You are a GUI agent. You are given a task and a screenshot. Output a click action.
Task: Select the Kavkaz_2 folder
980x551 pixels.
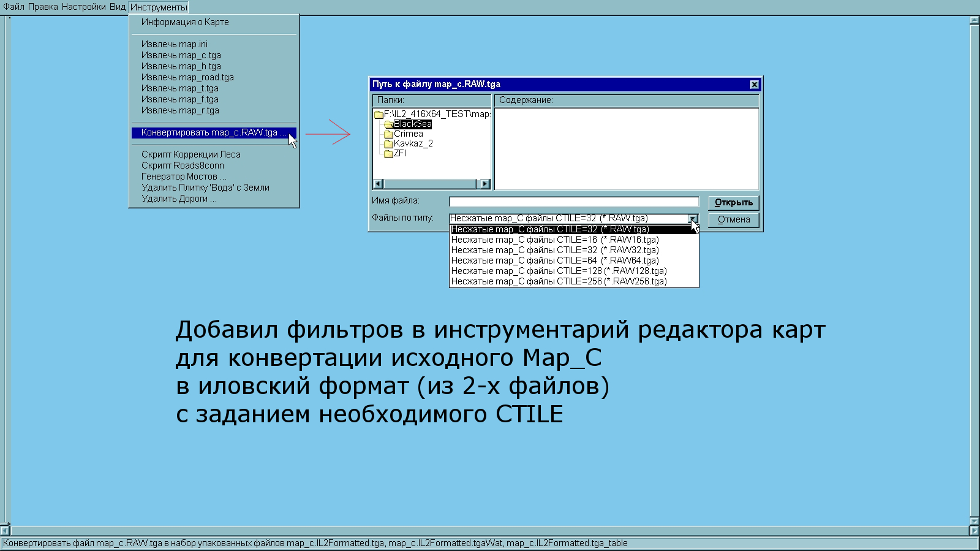point(413,143)
